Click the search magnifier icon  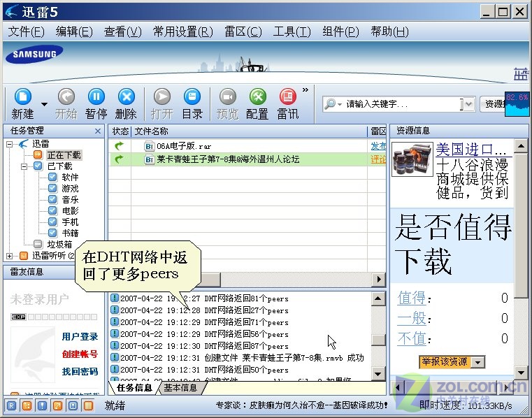click(x=329, y=104)
